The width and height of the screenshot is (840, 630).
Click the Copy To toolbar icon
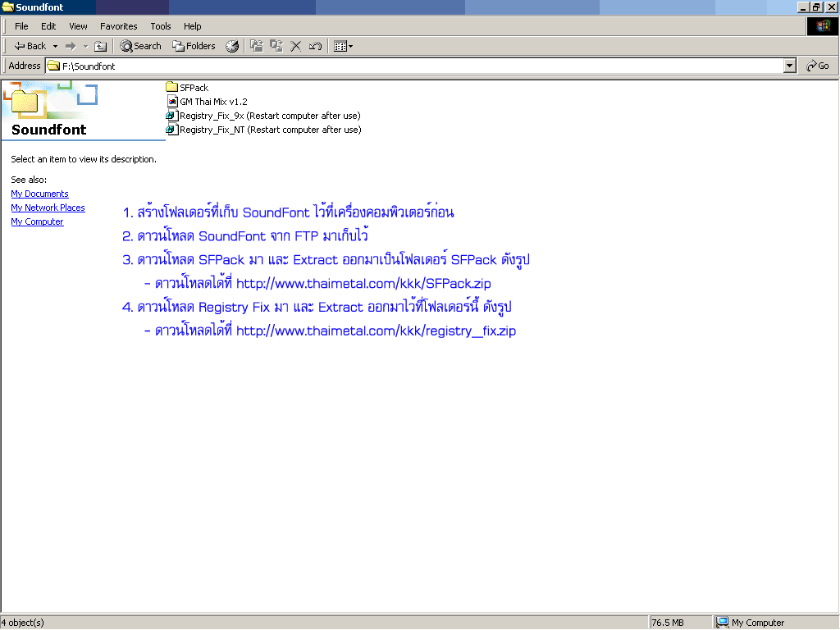(276, 46)
